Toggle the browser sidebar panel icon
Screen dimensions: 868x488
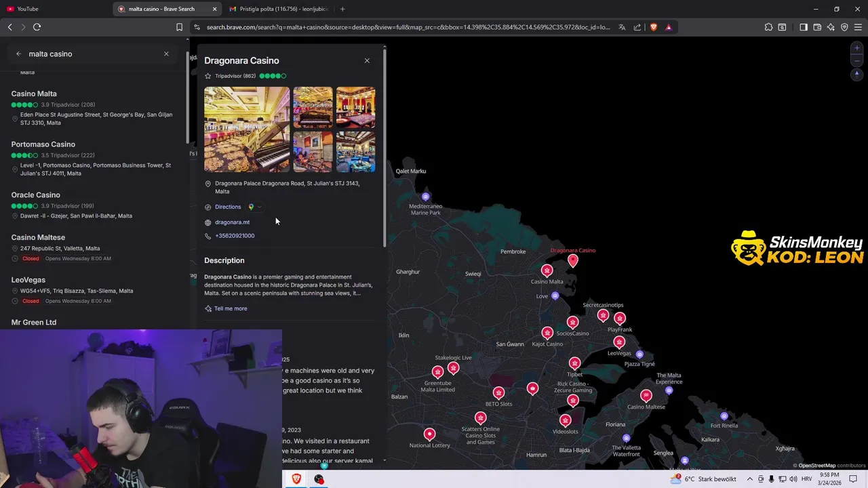pos(804,27)
